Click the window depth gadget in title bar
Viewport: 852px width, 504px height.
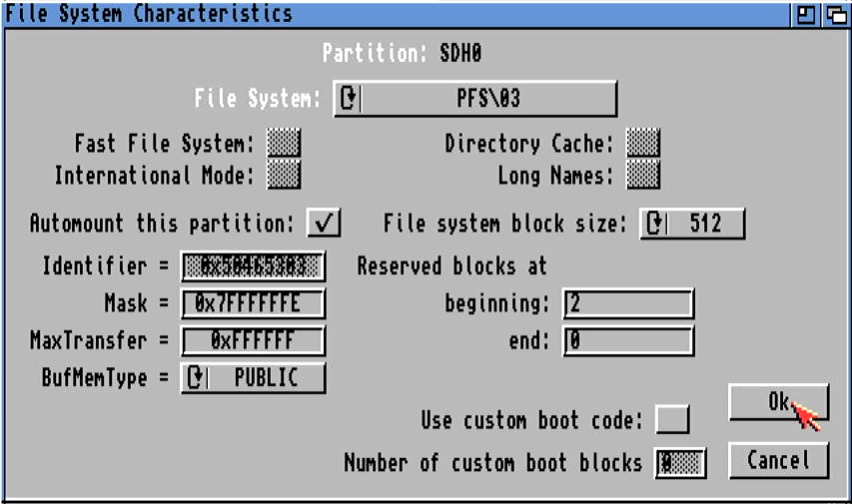click(833, 14)
